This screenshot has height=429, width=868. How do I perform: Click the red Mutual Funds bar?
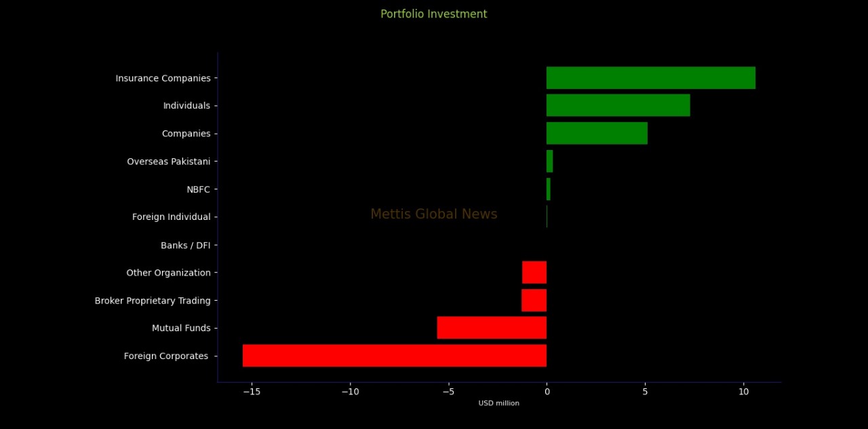click(x=492, y=328)
